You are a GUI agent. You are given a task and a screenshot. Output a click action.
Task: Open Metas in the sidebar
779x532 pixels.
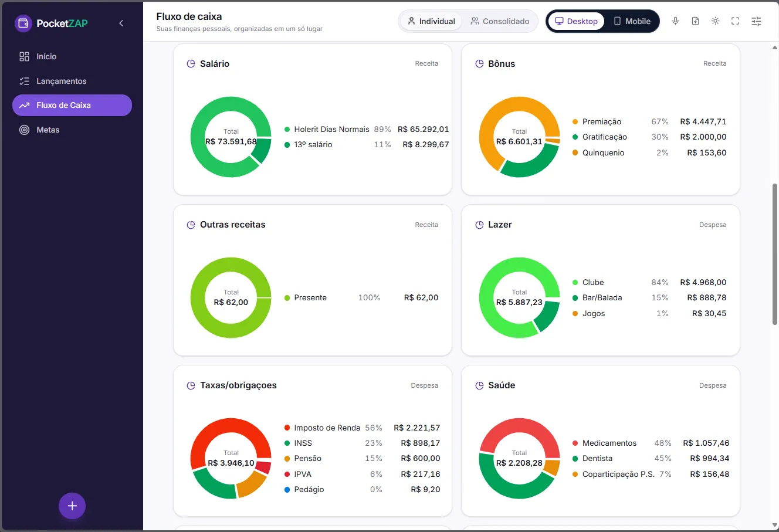pos(72,130)
